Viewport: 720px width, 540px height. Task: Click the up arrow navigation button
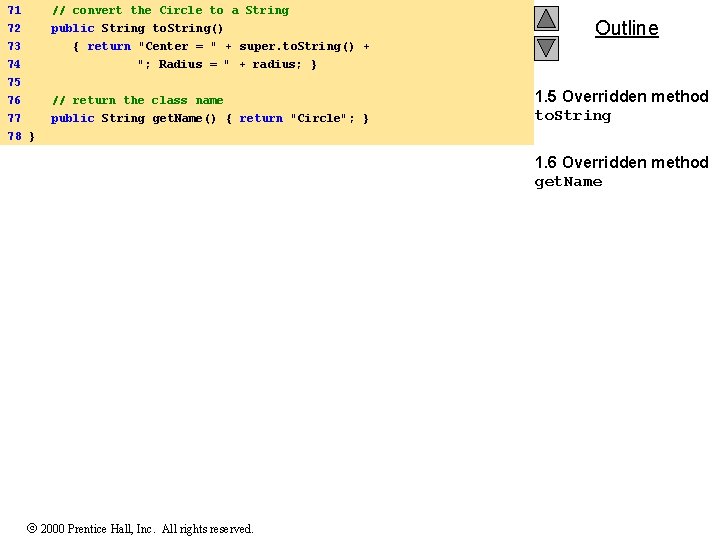pyautogui.click(x=546, y=18)
